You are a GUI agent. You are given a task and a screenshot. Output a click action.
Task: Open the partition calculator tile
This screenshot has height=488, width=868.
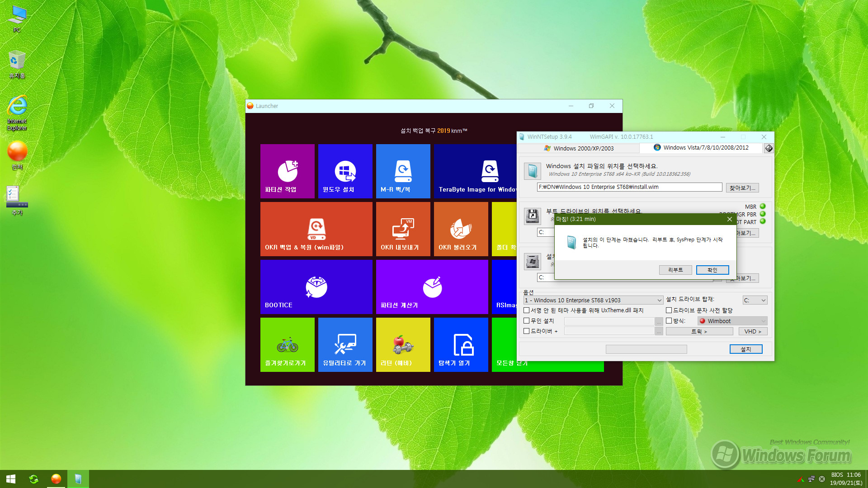(x=432, y=287)
